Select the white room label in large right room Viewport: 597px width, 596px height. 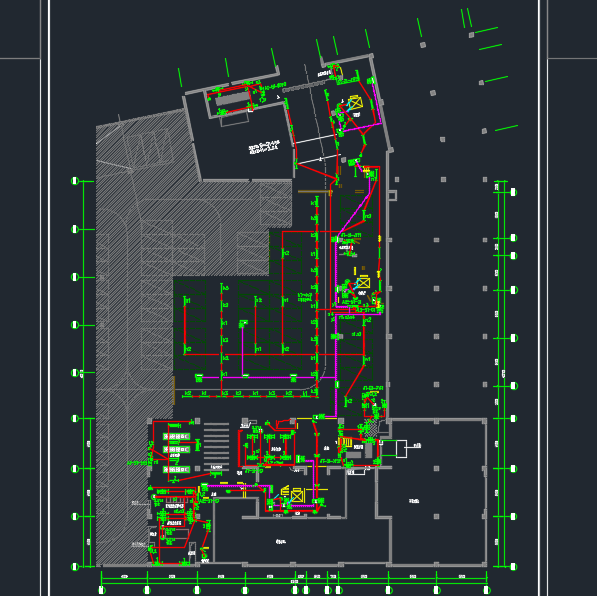(414, 501)
